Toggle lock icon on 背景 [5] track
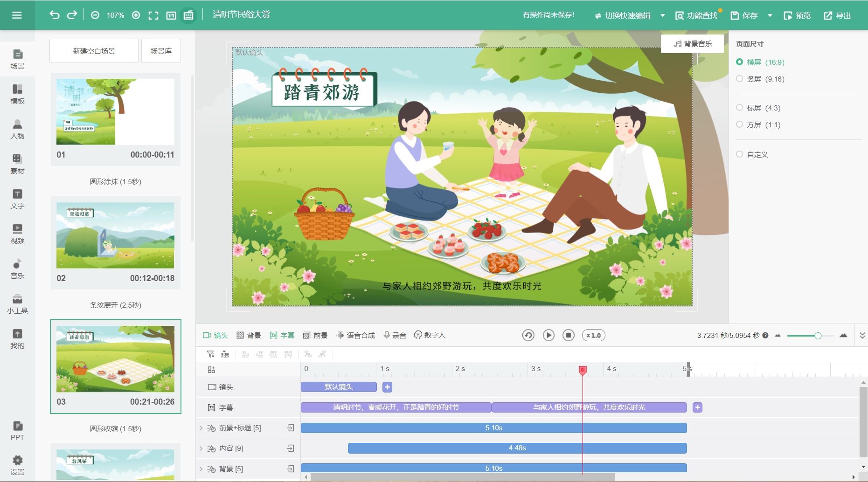 pyautogui.click(x=291, y=468)
